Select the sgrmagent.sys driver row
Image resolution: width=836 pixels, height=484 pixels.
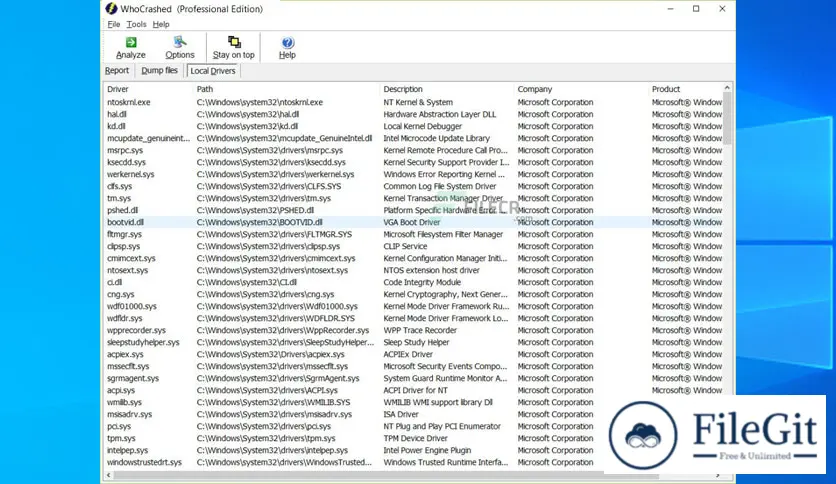pyautogui.click(x=413, y=378)
